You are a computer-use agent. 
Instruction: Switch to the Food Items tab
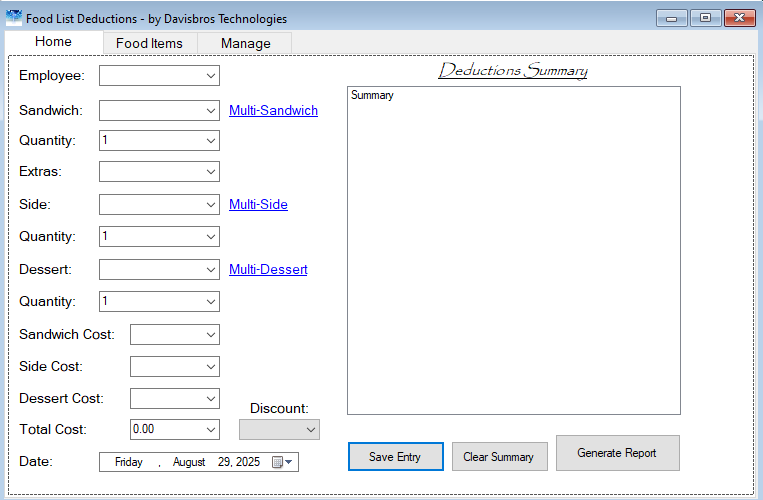click(x=149, y=43)
